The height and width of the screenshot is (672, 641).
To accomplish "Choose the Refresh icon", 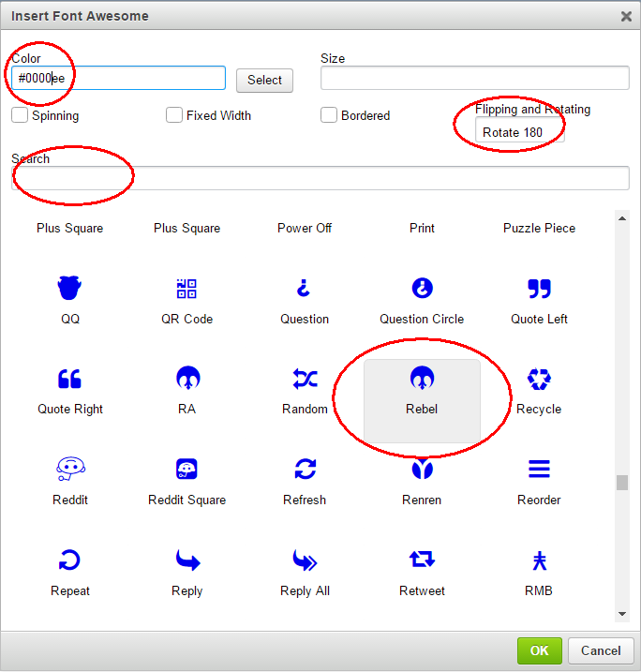I will pyautogui.click(x=305, y=470).
